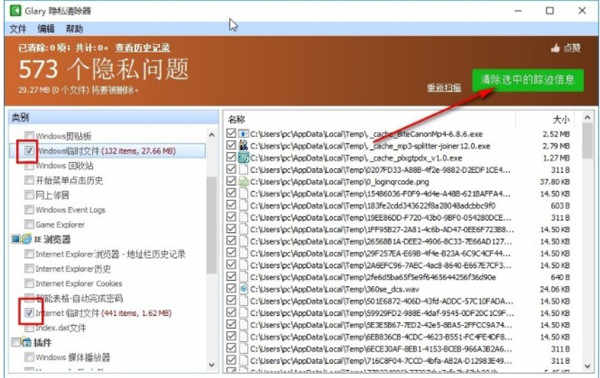600x378 pixels.
Task: Check the Windows剪贴板 checkbox
Action: [x=29, y=135]
